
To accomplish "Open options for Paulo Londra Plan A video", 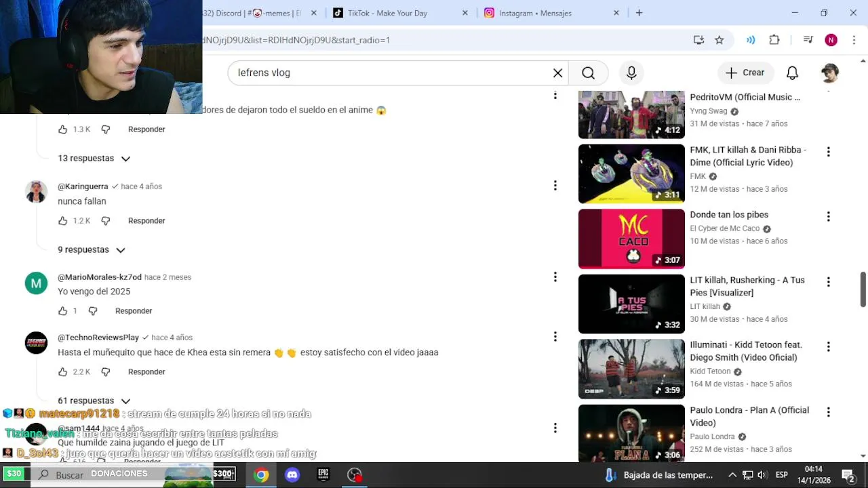I will click(828, 412).
